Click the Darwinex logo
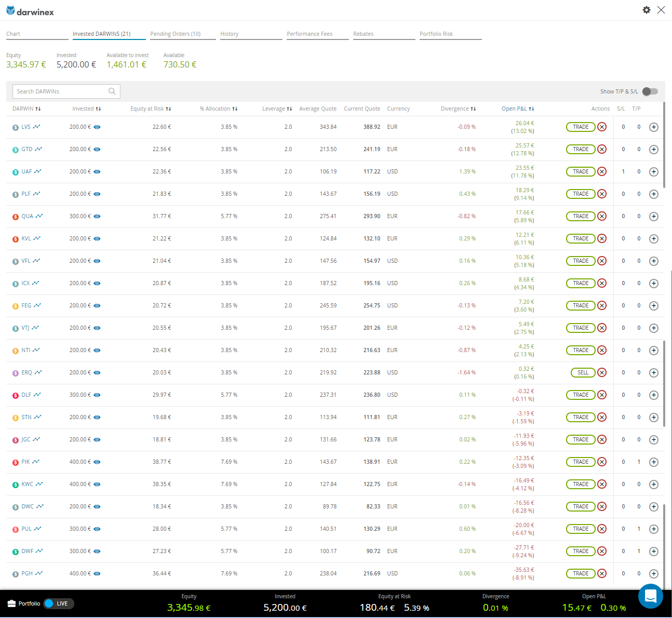Screen dimensions: 672x618 [x=30, y=11]
